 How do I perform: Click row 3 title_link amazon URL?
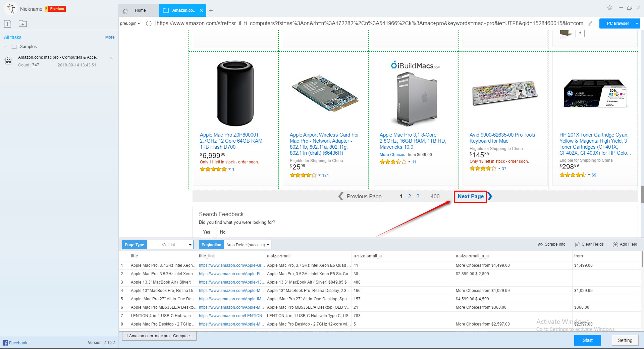tap(231, 282)
